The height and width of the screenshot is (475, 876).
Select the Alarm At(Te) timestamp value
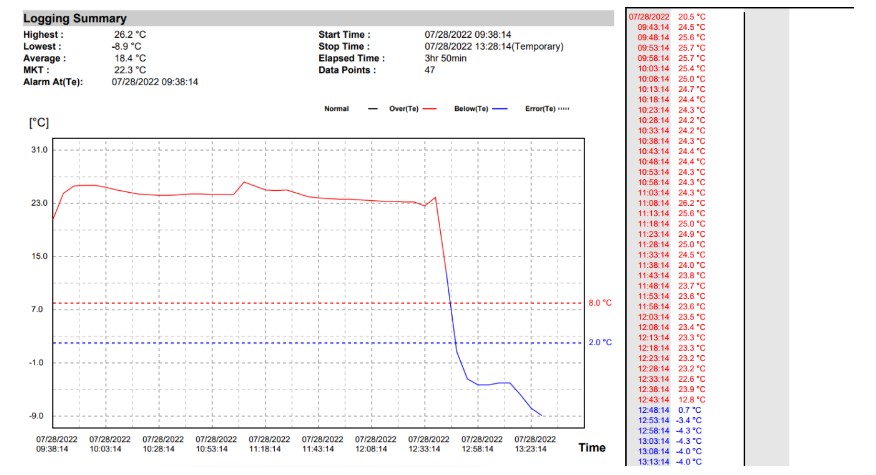pos(155,82)
